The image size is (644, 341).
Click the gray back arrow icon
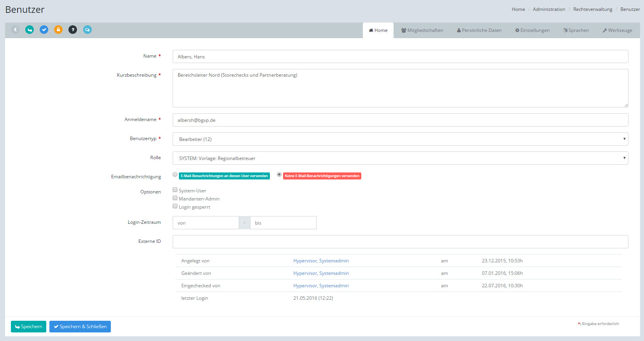(x=15, y=30)
